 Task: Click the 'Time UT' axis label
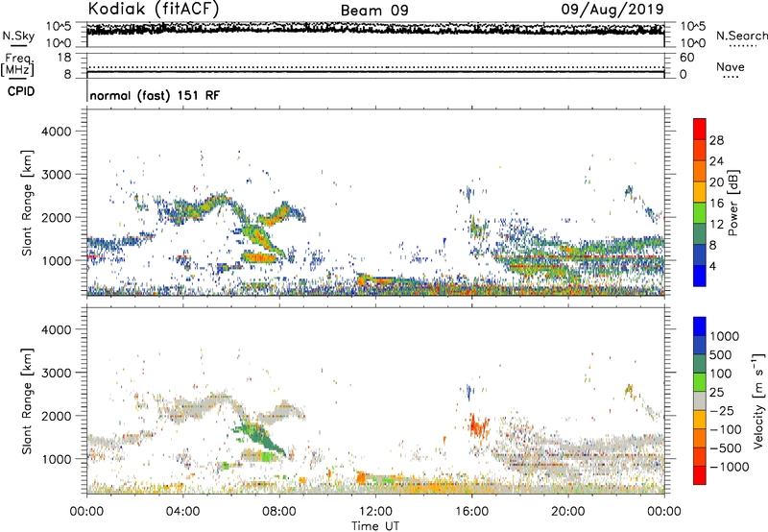click(375, 526)
